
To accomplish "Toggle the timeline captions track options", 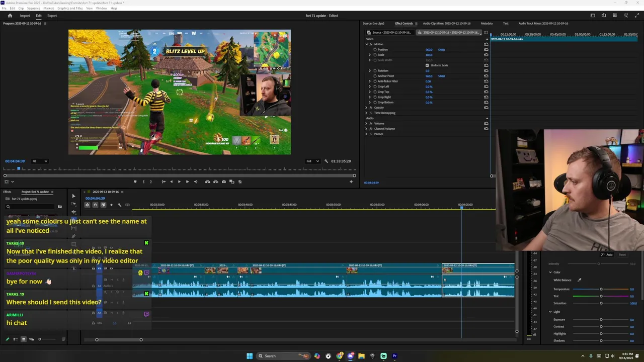I will point(127,205).
